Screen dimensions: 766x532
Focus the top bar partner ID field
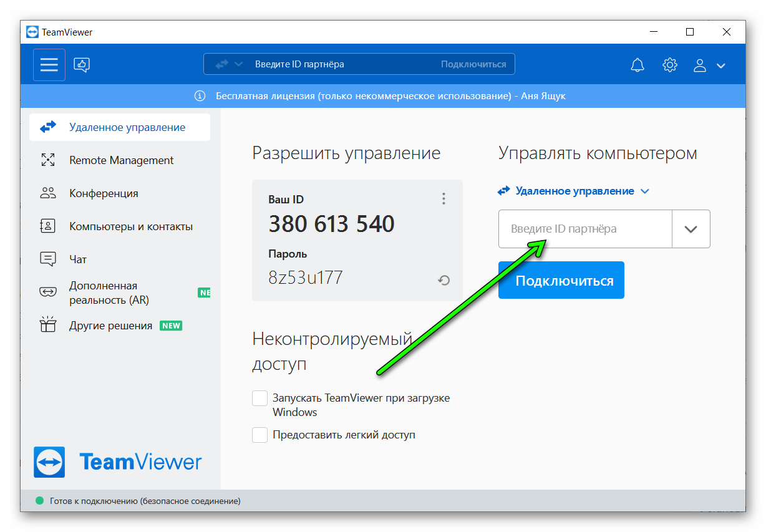343,64
